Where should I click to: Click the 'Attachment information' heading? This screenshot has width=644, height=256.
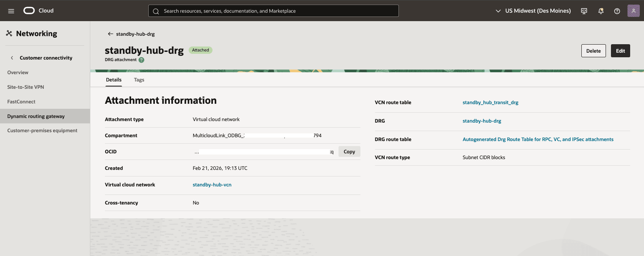pos(161,100)
